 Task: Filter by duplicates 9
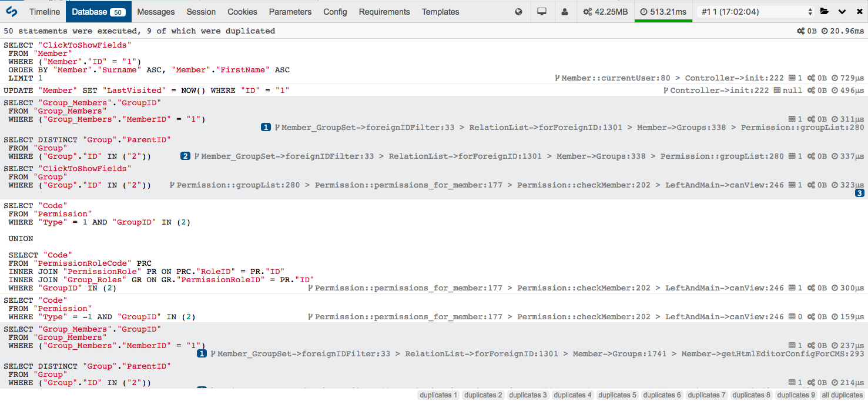tap(796, 395)
